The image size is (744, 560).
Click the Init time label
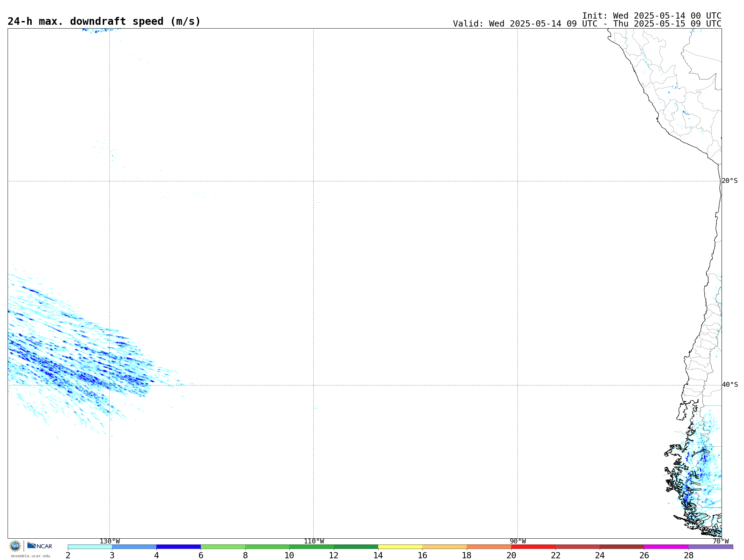(x=651, y=16)
